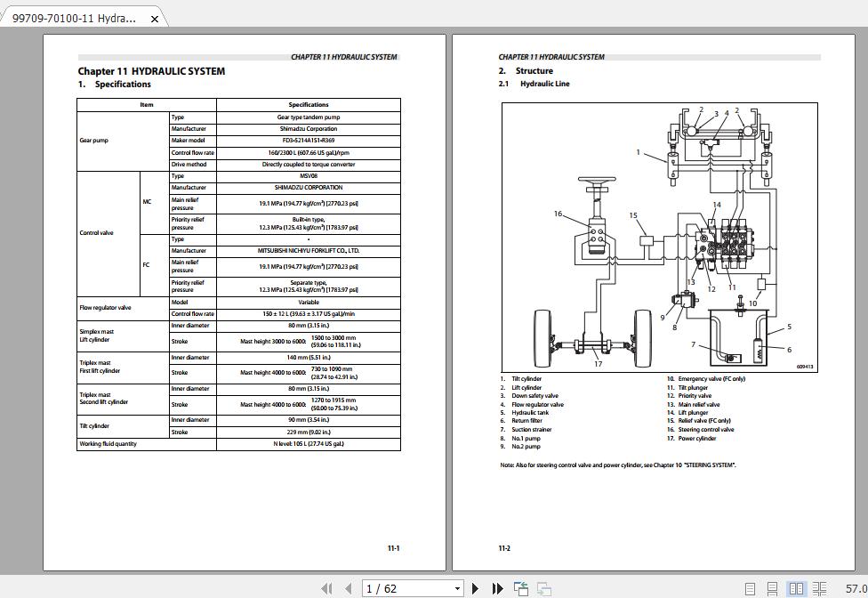Open the page number dropdown arrow
Screen dimensions: 868x598
(458, 588)
